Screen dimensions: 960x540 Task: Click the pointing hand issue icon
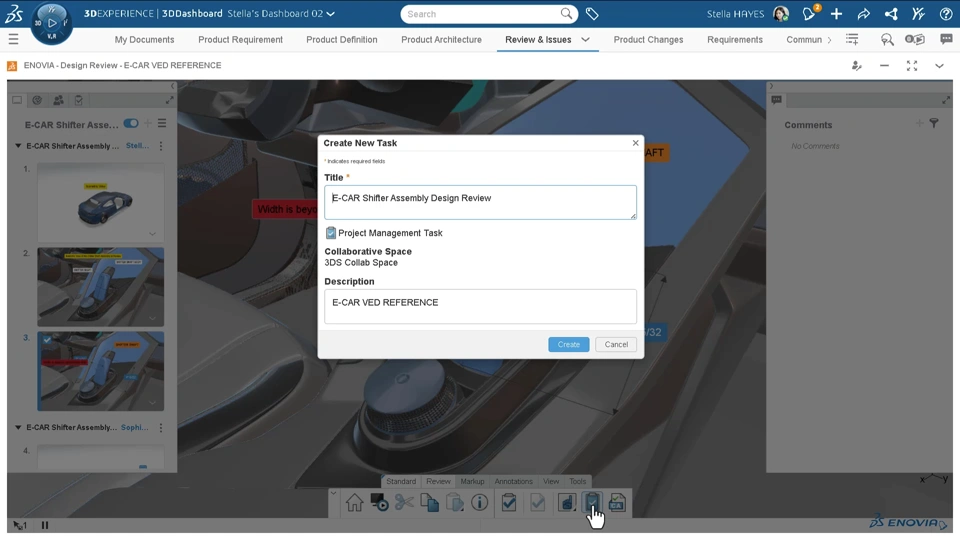click(x=567, y=503)
